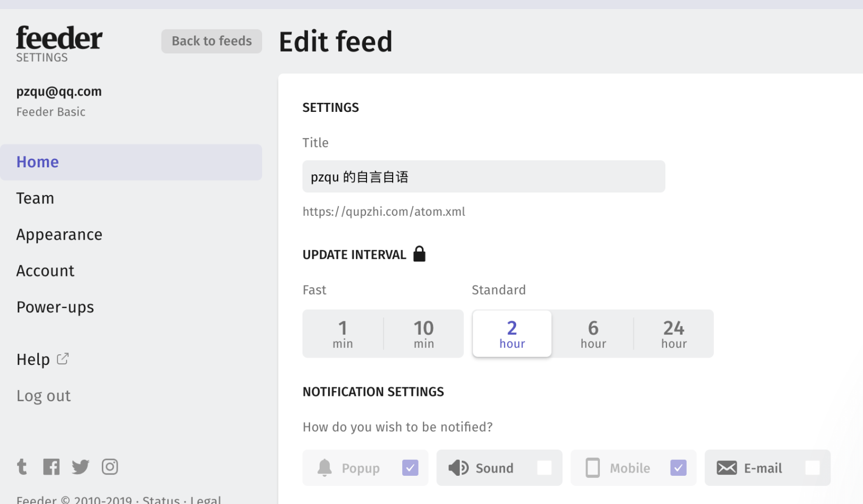Open the Help external link
Screen dimensions: 863x504
[43, 359]
